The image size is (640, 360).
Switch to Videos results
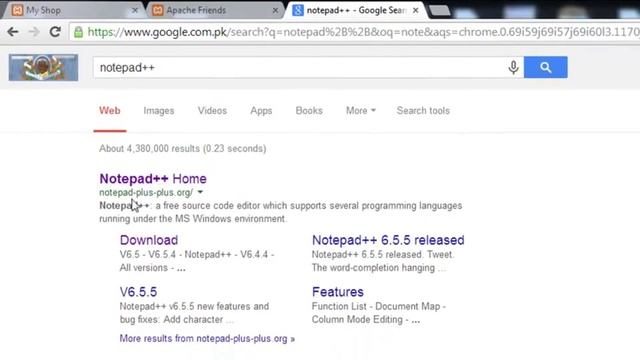pos(212,111)
